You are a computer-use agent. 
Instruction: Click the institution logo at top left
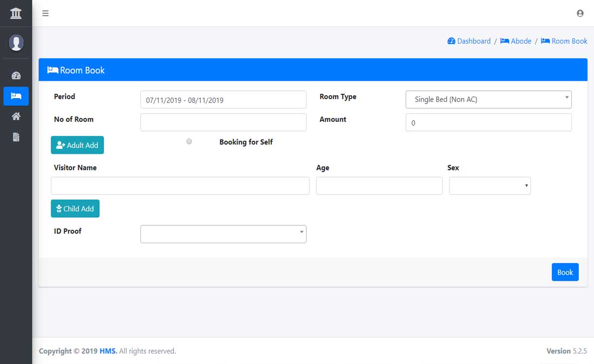pyautogui.click(x=16, y=12)
